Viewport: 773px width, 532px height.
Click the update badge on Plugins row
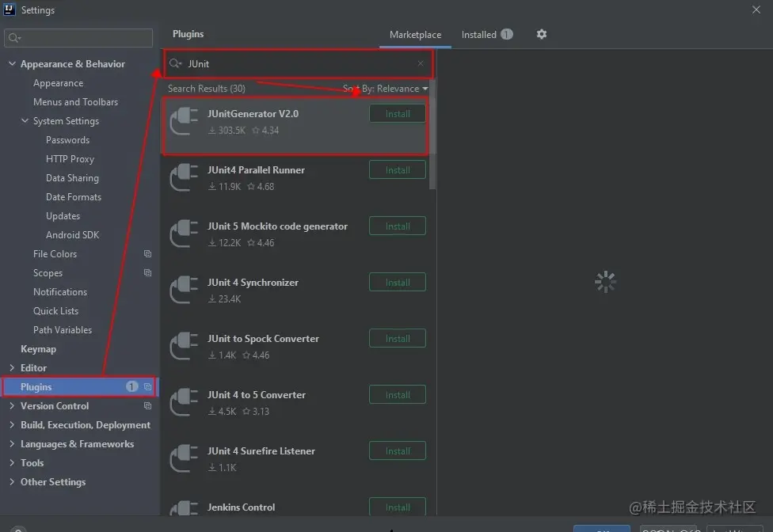click(x=131, y=386)
